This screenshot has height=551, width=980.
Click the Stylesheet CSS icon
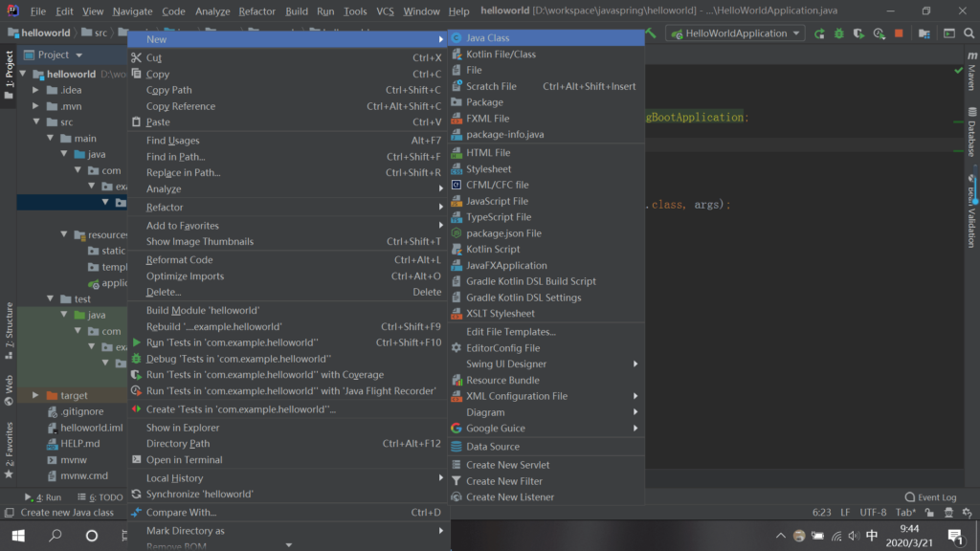pos(457,168)
